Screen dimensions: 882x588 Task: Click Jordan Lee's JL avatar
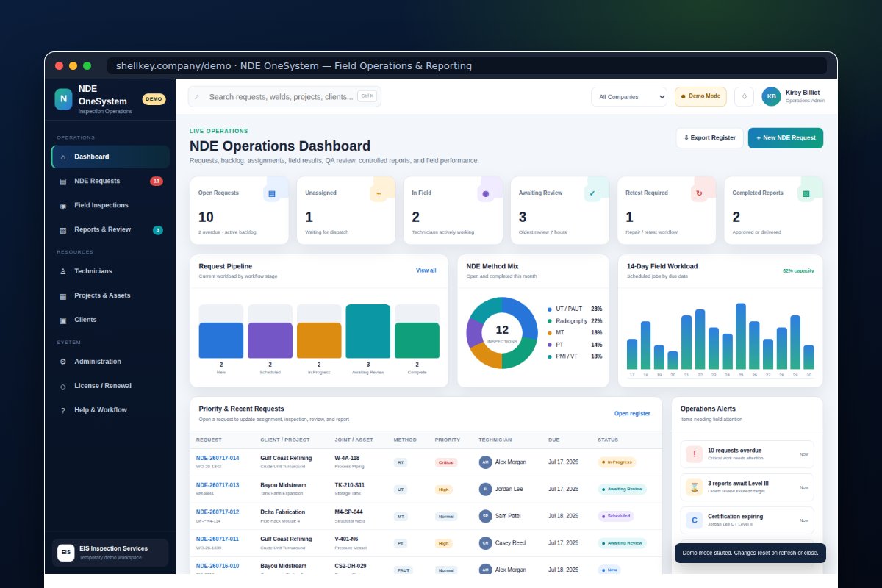pyautogui.click(x=485, y=489)
